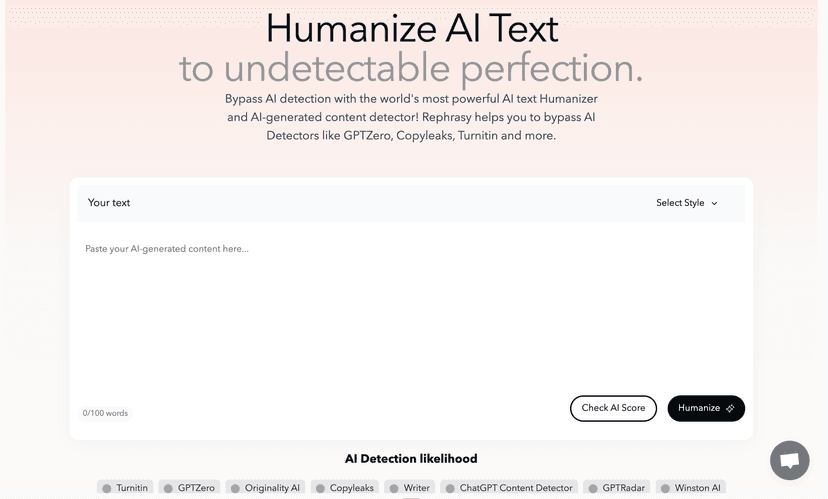Click the gray dot beside Copyleaks

(x=320, y=488)
